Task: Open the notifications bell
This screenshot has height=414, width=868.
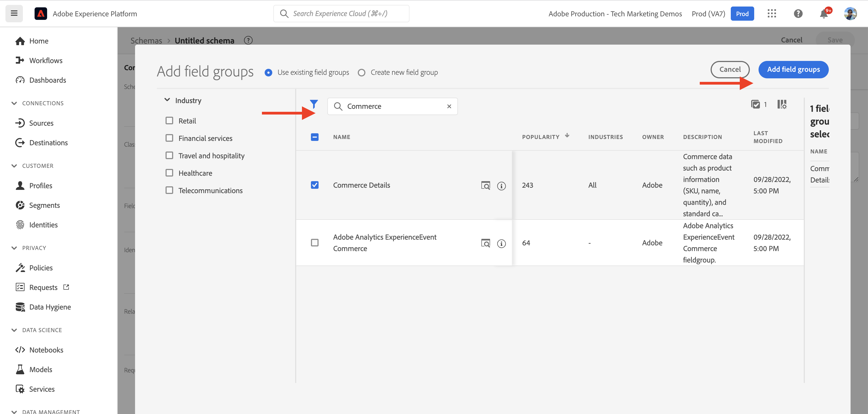Action: pos(824,14)
